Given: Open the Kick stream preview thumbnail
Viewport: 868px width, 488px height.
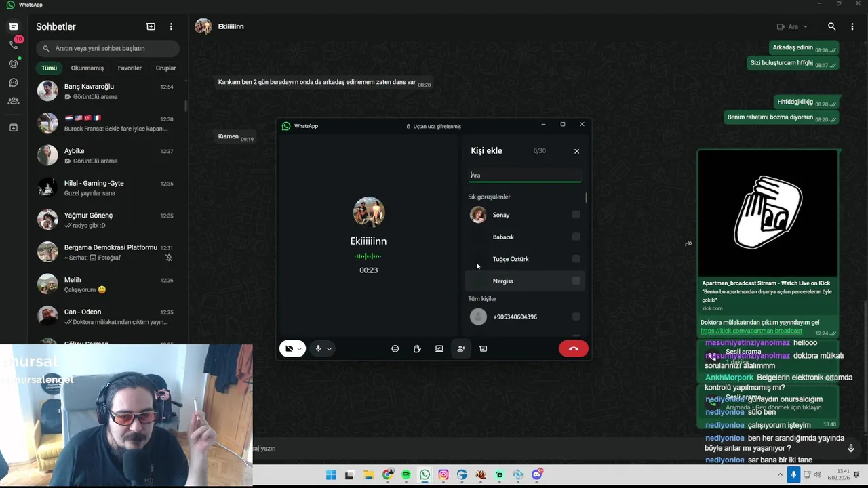Looking at the screenshot, I should coord(768,213).
